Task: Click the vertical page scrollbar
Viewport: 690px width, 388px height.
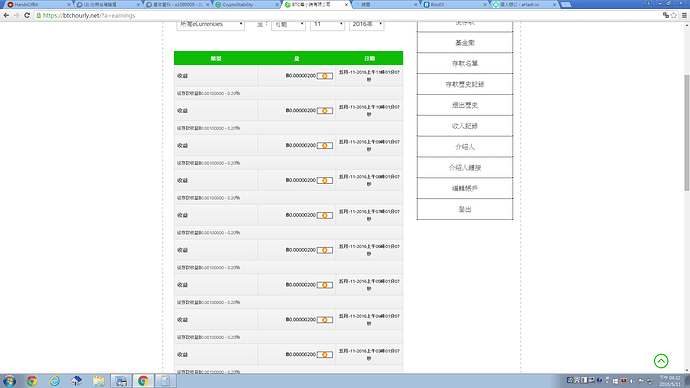Action: point(686,132)
